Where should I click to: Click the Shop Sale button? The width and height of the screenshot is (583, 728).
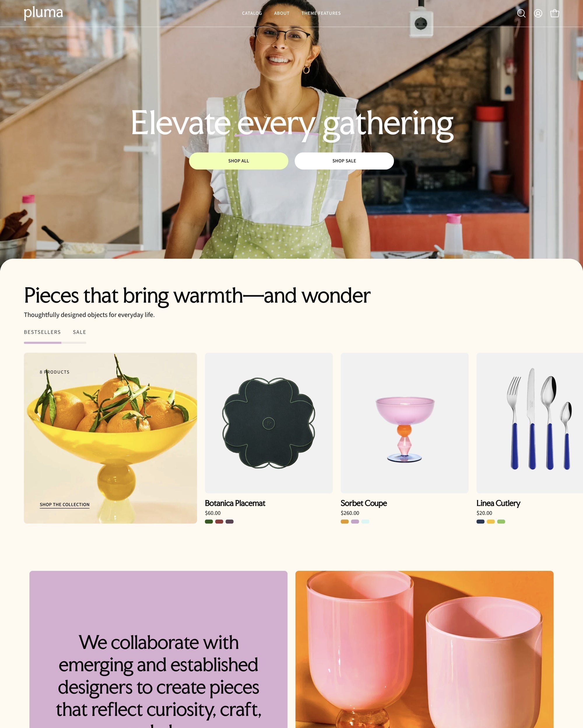344,161
